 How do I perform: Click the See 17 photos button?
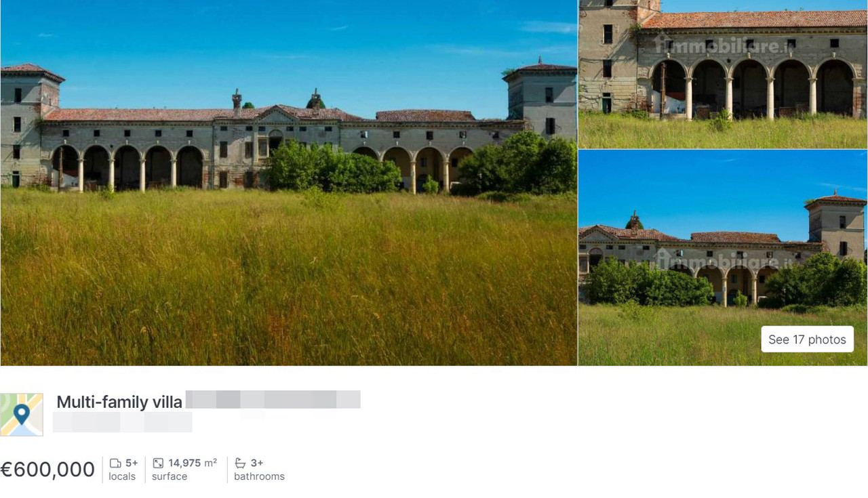[807, 339]
